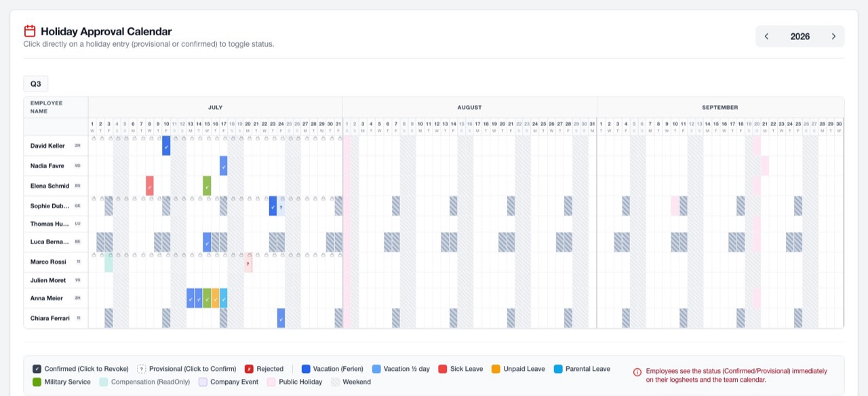868x396 pixels.
Task: Revoke Sophie Dub's confirmed July 23 vacation
Action: coord(273,206)
